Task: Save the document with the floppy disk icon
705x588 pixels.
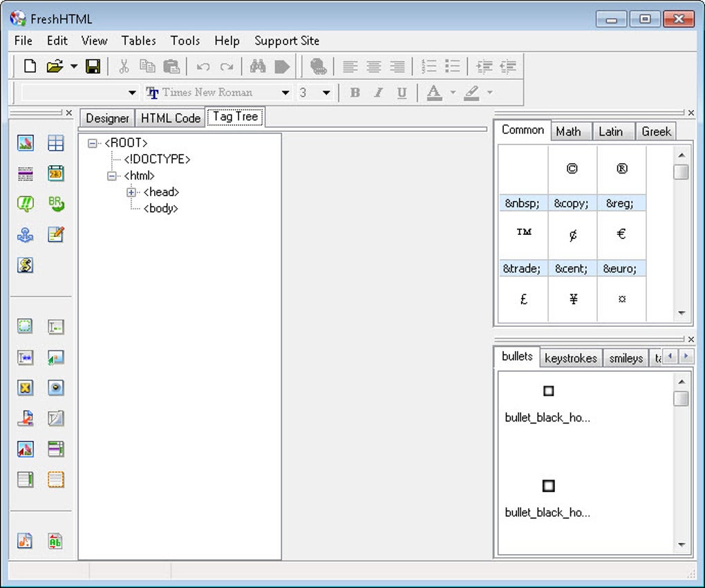Action: [x=93, y=66]
